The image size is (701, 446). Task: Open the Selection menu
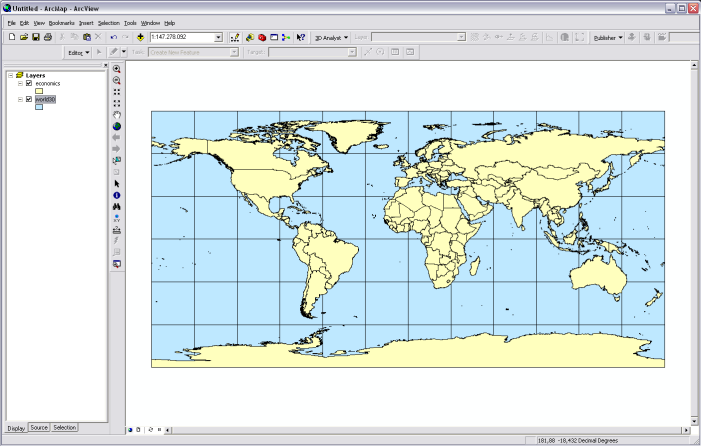(x=109, y=23)
